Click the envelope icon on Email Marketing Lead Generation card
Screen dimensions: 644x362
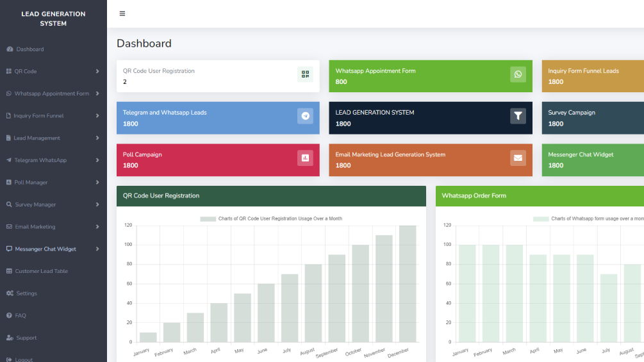pos(518,158)
